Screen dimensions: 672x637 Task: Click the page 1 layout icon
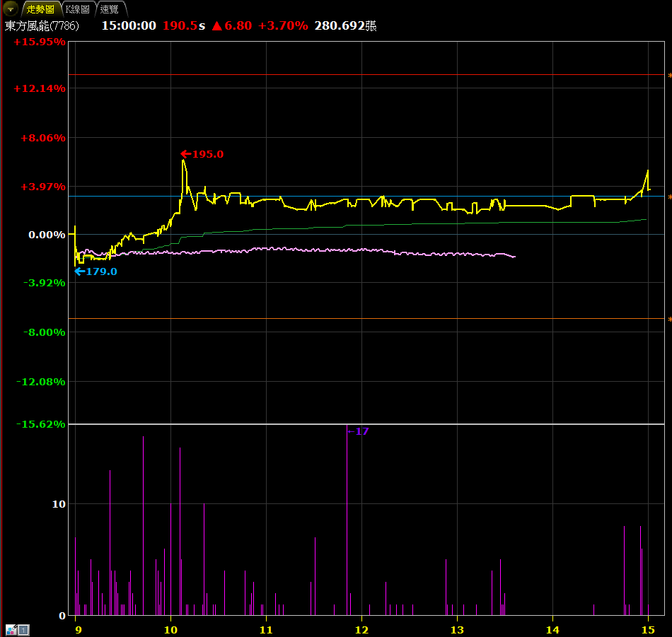tap(23, 630)
